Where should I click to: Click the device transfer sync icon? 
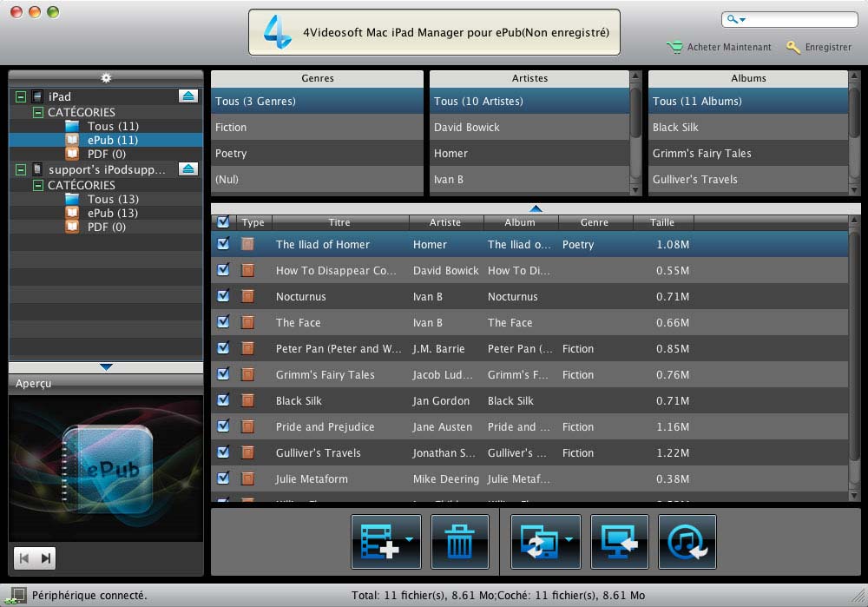coord(540,542)
